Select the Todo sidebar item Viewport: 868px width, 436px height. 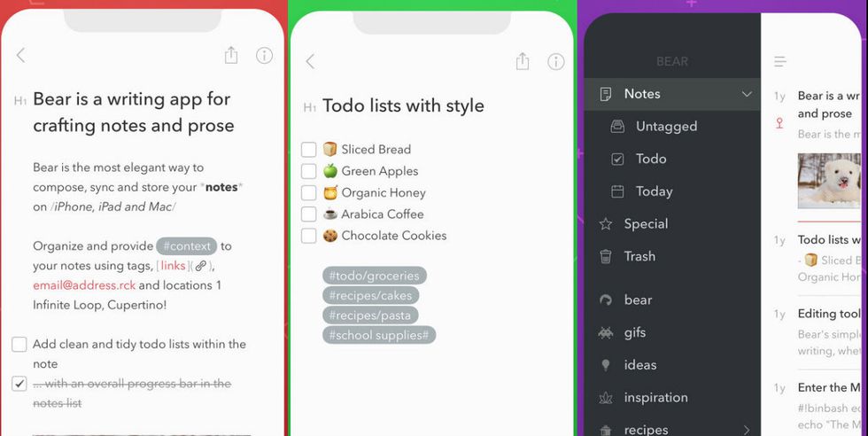pyautogui.click(x=650, y=159)
